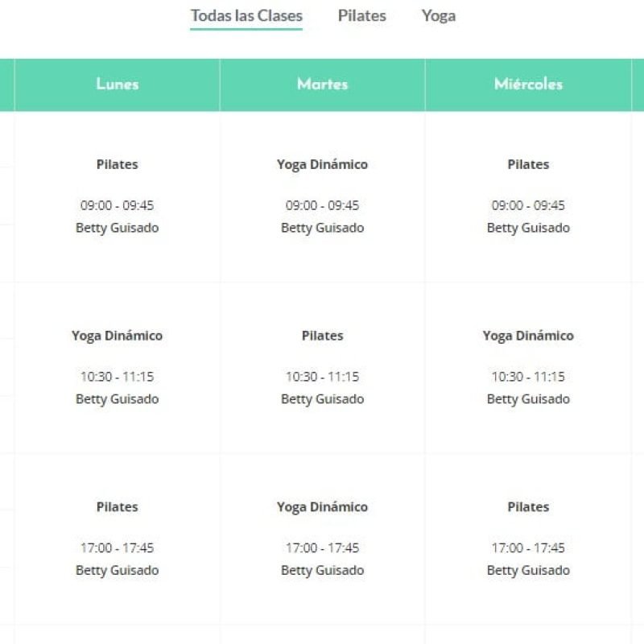Image resolution: width=644 pixels, height=644 pixels.
Task: Select Tuesday 10:30 Pilates class
Action: (x=322, y=336)
